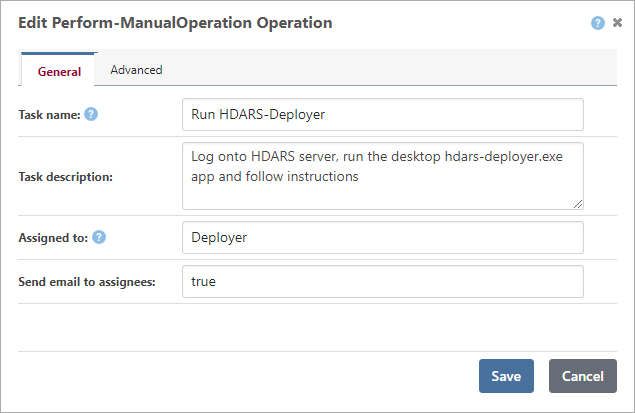Close the Edit Perform-ManualOperation dialog
The height and width of the screenshot is (413, 635).
pos(616,23)
